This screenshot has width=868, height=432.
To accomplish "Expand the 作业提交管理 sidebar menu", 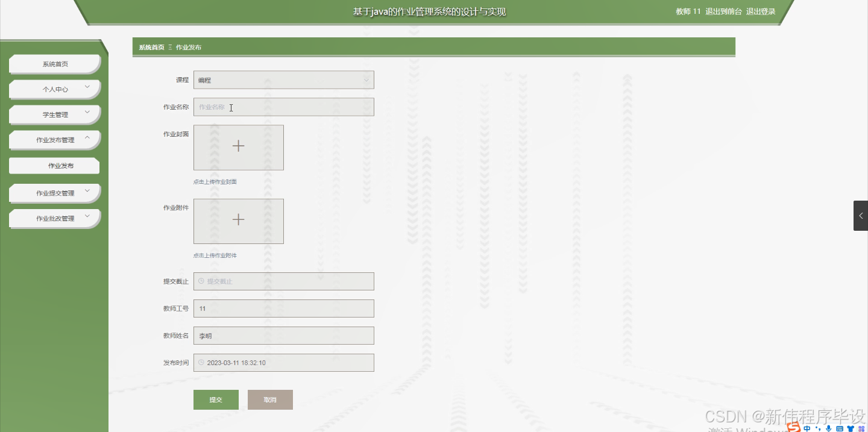I will [x=55, y=193].
